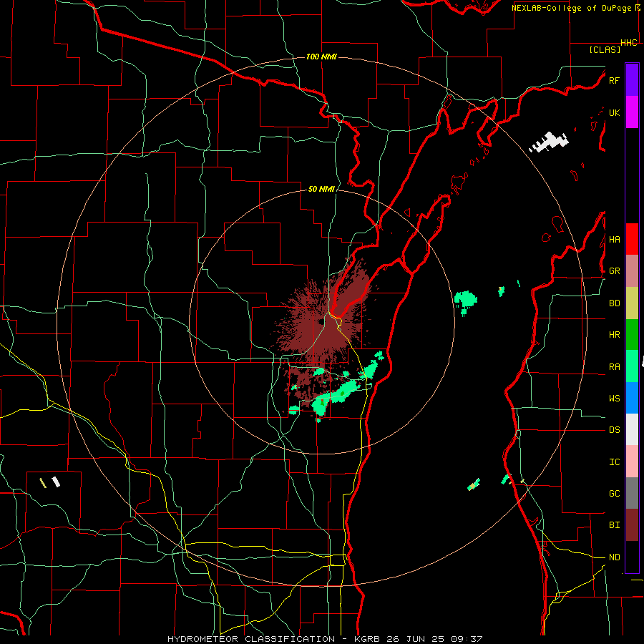The height and width of the screenshot is (644, 644).
Task: Pick the HR green legend swatch
Action: tap(632, 335)
